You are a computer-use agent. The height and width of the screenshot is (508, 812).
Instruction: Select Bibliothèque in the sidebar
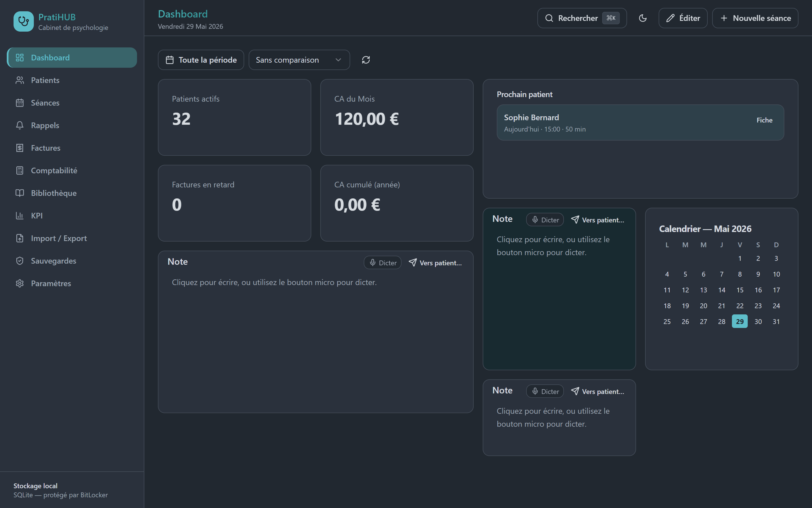pos(72,193)
